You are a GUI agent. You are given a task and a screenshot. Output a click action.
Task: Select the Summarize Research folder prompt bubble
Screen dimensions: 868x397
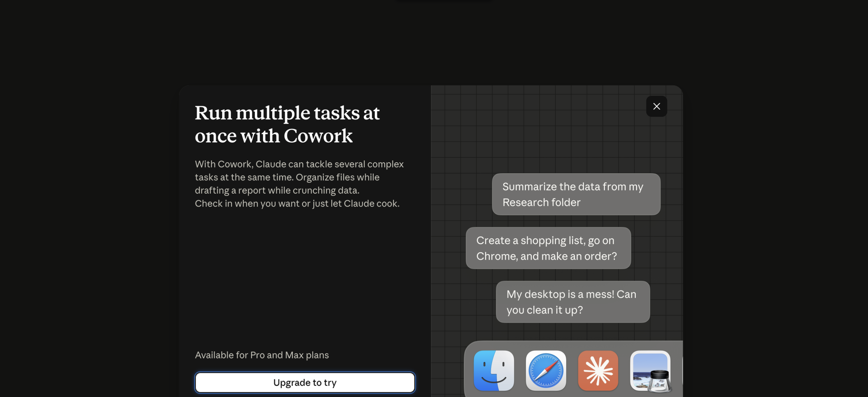[576, 194]
